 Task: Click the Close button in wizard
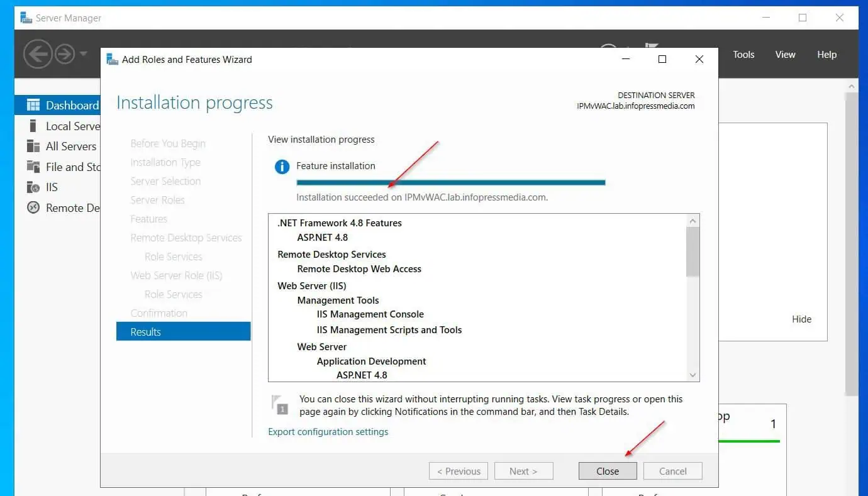(608, 471)
